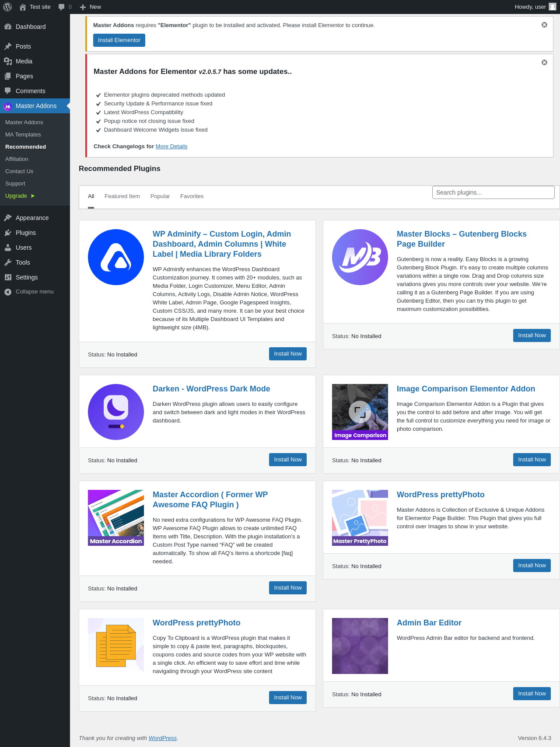
Task: Install the Darken WordPress Dark Mode plugin
Action: 288,460
